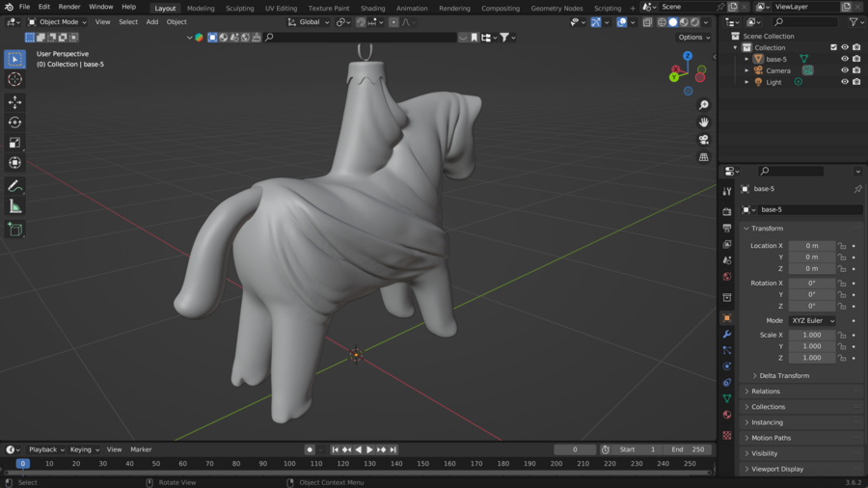The width and height of the screenshot is (868, 488).
Task: Choose the Annotate tool
Action: 14,186
